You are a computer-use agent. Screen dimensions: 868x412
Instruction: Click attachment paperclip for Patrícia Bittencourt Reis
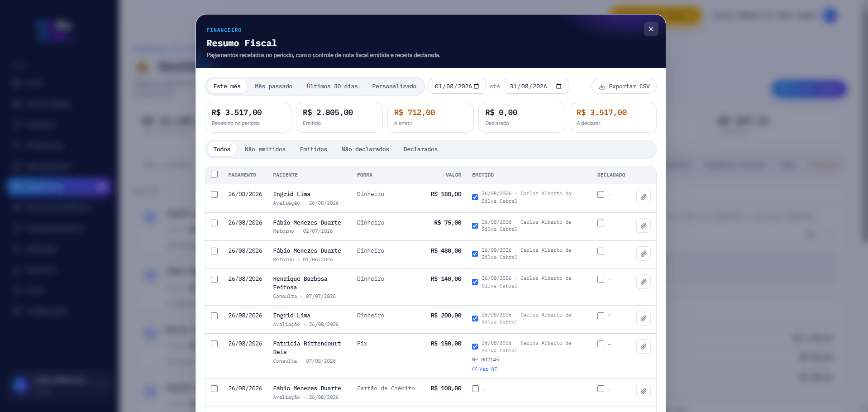pyautogui.click(x=643, y=346)
